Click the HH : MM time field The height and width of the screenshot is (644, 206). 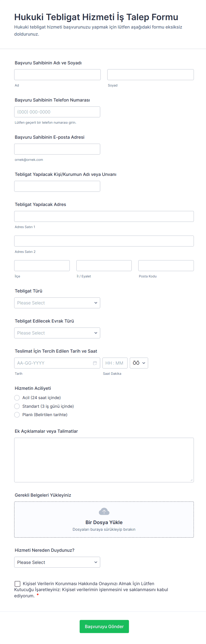(115, 363)
